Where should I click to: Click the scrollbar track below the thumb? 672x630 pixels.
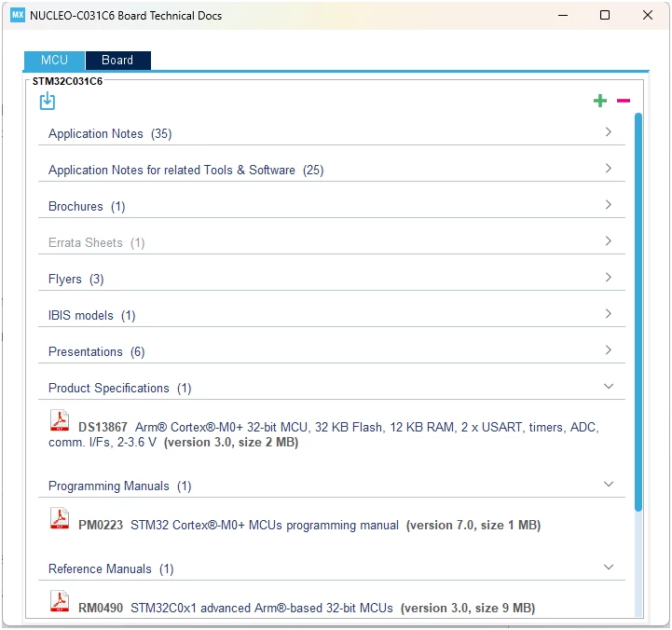pos(638,564)
